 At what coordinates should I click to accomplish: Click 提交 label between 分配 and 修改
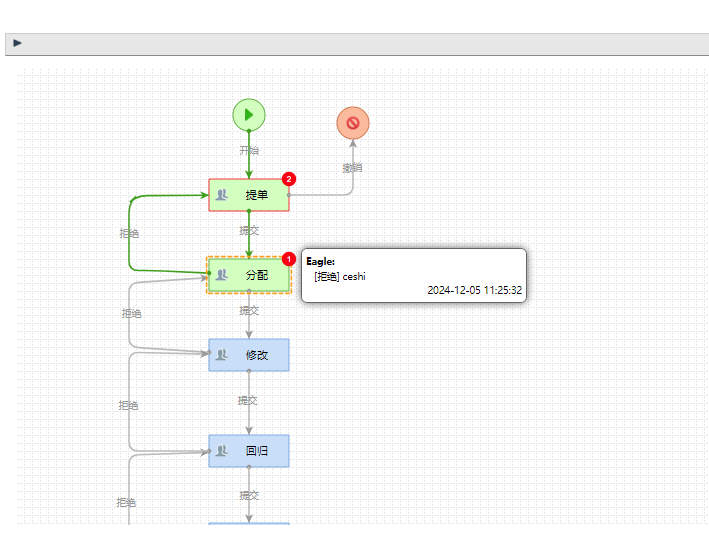[249, 311]
